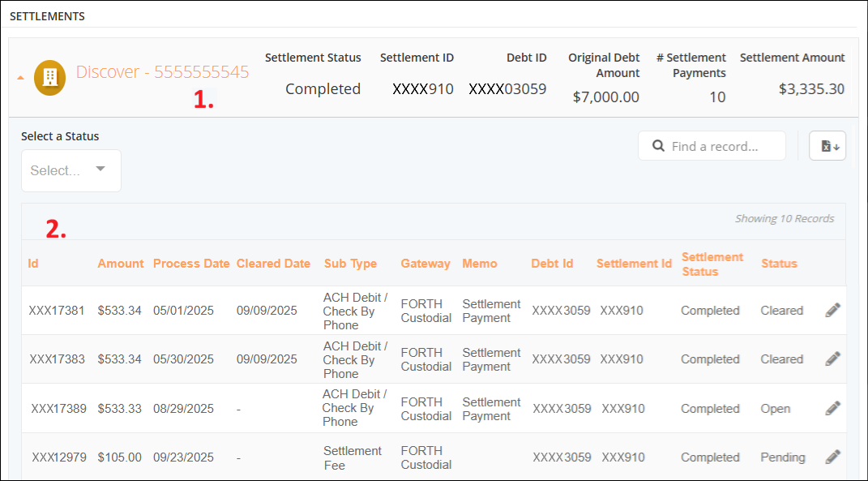Viewport: 868px width, 481px height.
Task: Sort by the Amount column header
Action: click(121, 264)
